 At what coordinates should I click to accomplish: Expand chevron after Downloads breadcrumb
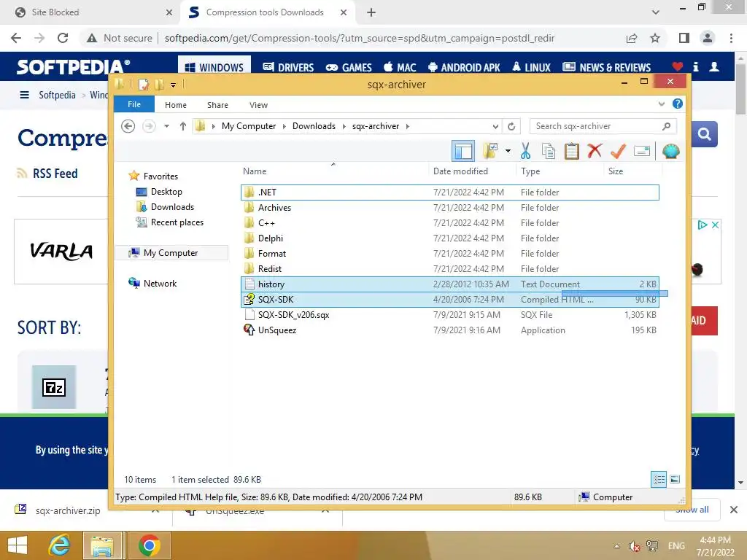point(344,126)
